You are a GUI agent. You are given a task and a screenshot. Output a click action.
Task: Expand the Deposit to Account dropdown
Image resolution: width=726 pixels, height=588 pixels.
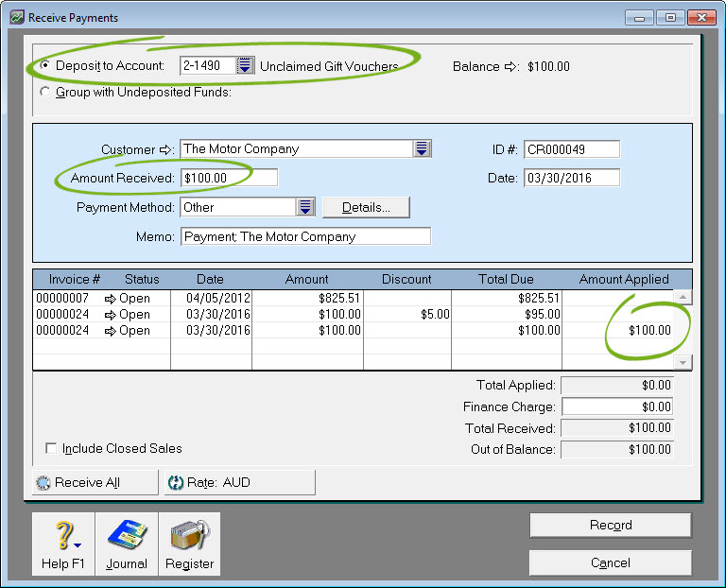(x=246, y=65)
